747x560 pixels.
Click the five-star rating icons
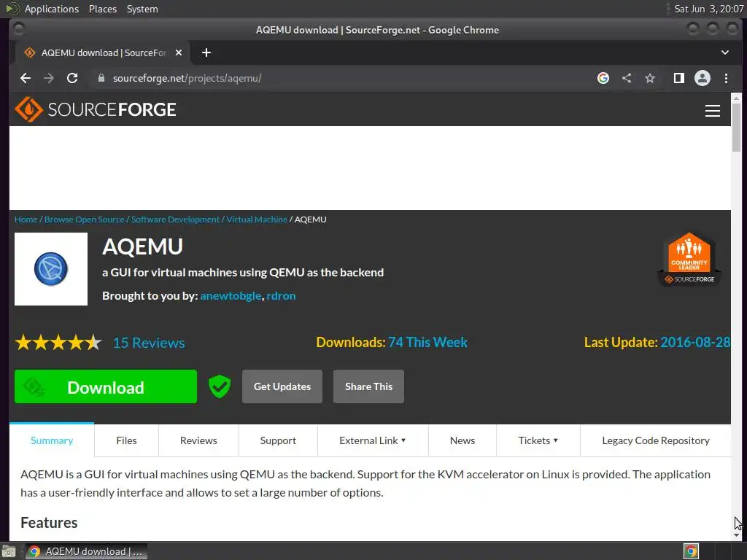(58, 343)
